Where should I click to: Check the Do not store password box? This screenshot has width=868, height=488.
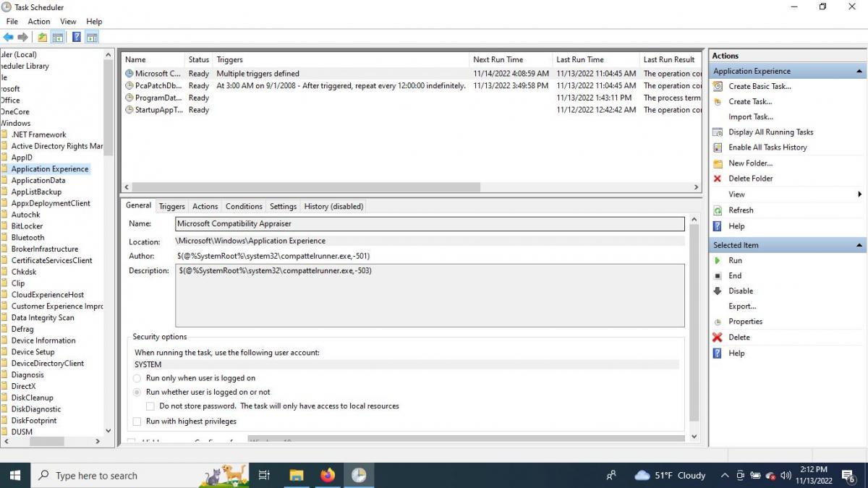[150, 406]
